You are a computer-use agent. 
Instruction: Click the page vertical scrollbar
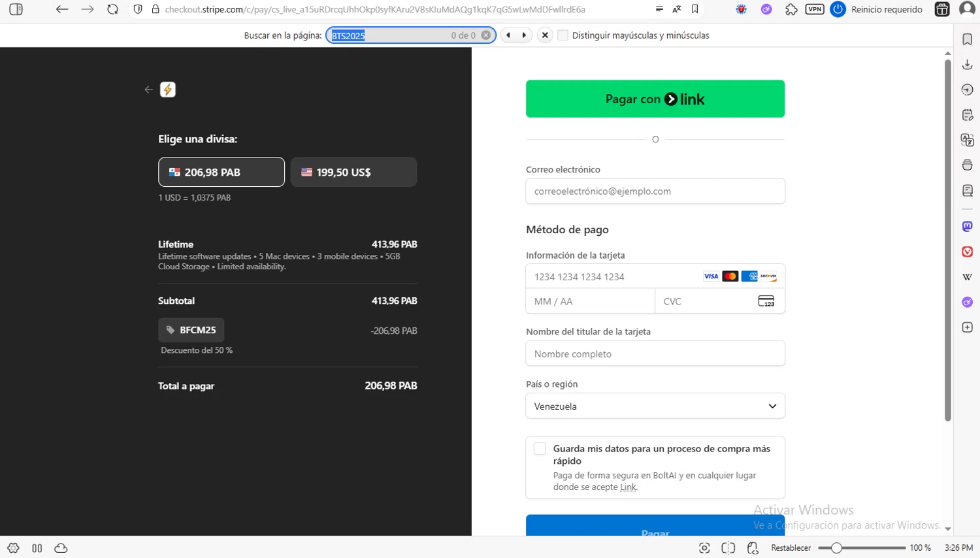(x=948, y=240)
